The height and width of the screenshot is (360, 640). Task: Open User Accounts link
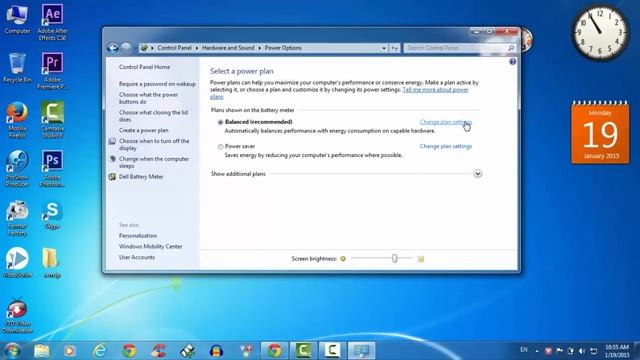[137, 257]
